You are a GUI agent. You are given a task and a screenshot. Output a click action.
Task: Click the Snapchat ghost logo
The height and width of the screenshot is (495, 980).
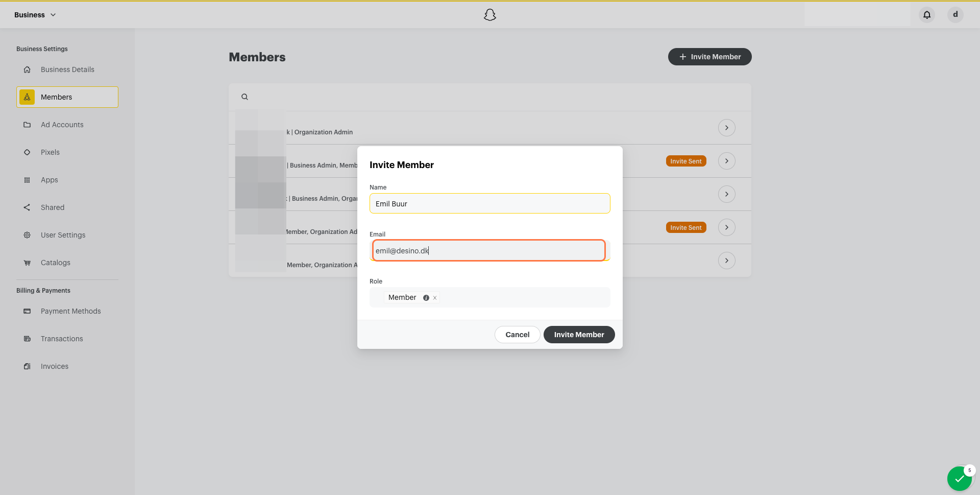(490, 15)
